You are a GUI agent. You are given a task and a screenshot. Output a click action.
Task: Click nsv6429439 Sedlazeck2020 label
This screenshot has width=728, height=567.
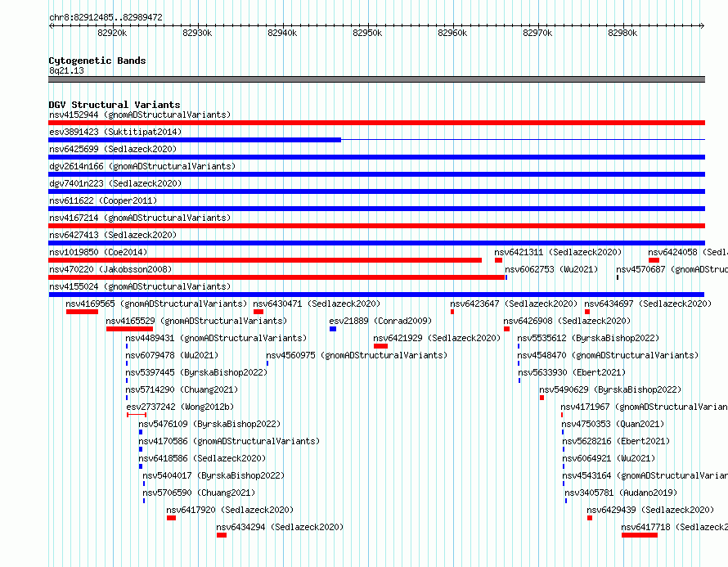pos(650,510)
